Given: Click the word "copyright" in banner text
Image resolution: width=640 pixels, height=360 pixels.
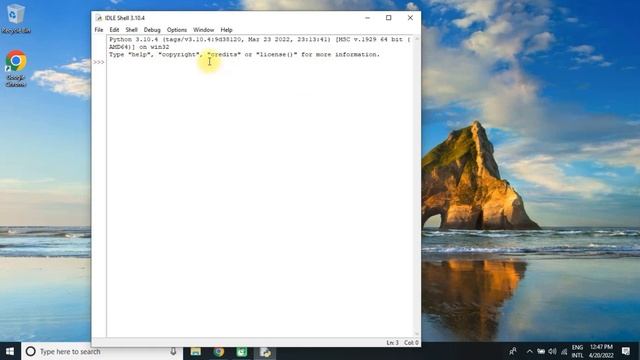Looking at the screenshot, I should [x=179, y=54].
